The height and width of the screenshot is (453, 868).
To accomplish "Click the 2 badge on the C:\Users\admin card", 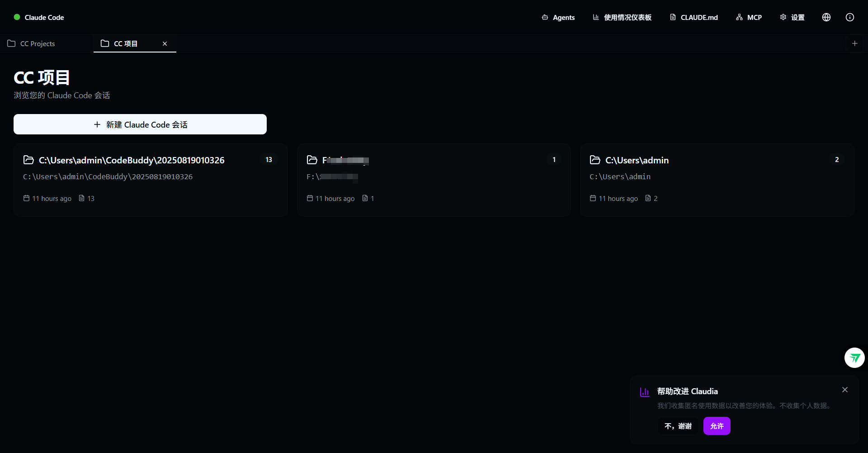I will tap(837, 160).
